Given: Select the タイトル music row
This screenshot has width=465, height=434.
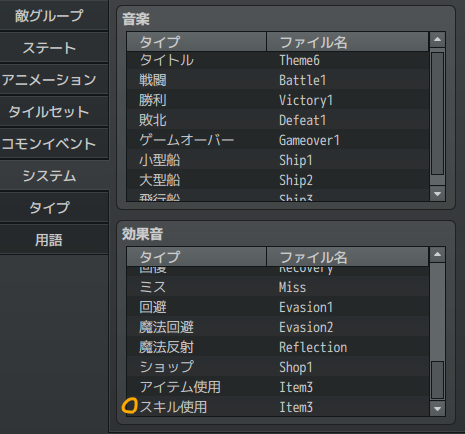Looking at the screenshot, I should (278, 60).
